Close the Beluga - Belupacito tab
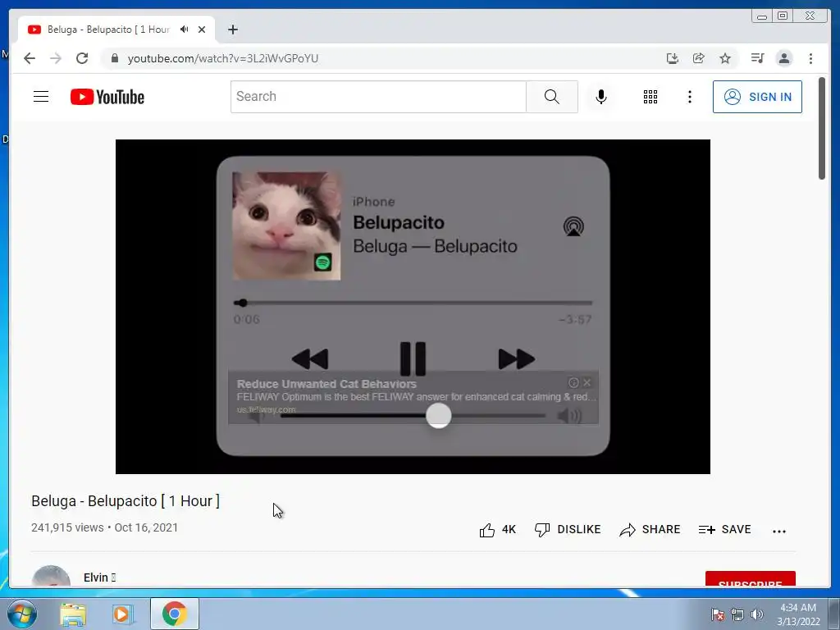840x630 pixels. [x=202, y=30]
